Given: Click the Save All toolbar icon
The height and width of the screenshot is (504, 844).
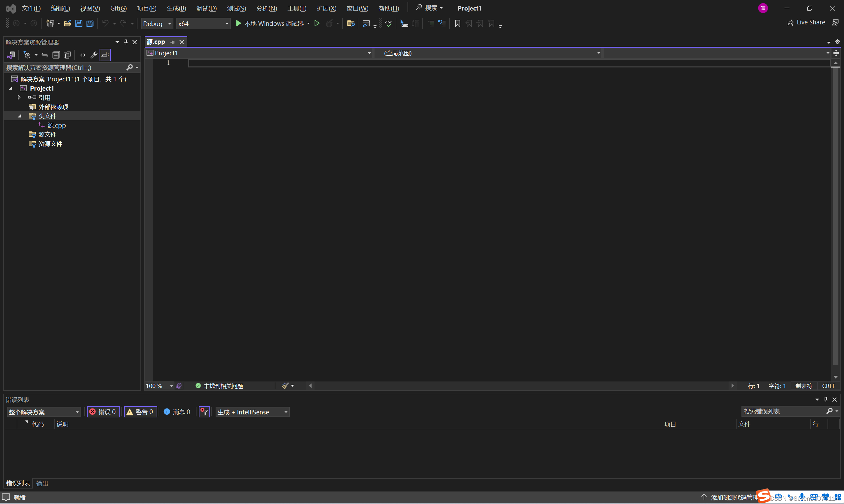Looking at the screenshot, I should coord(90,23).
